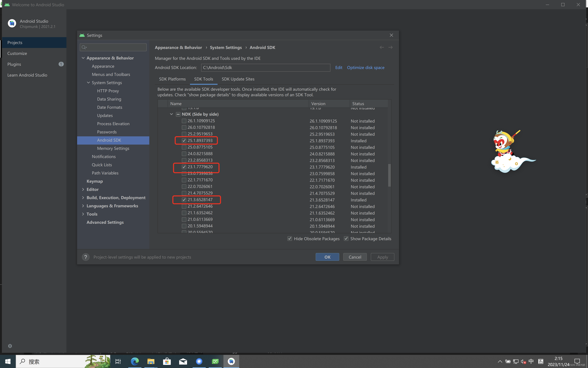
Task: Open the green QC app on taskbar
Action: coord(215,361)
